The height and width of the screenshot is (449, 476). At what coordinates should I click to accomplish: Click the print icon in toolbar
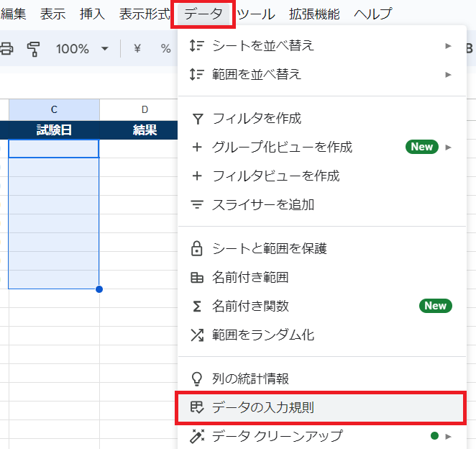6,49
